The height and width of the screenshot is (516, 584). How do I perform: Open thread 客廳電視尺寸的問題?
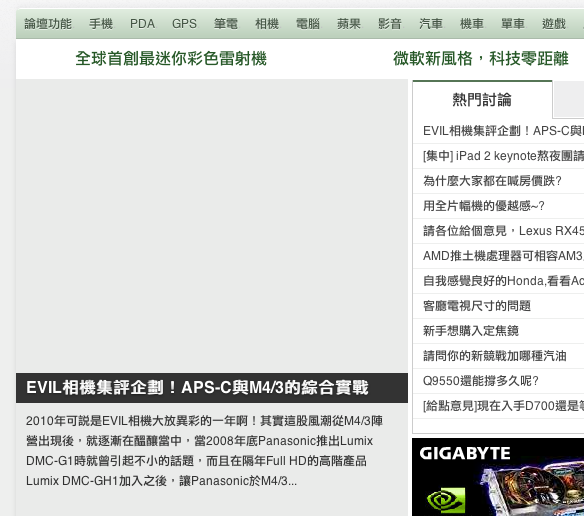477,306
